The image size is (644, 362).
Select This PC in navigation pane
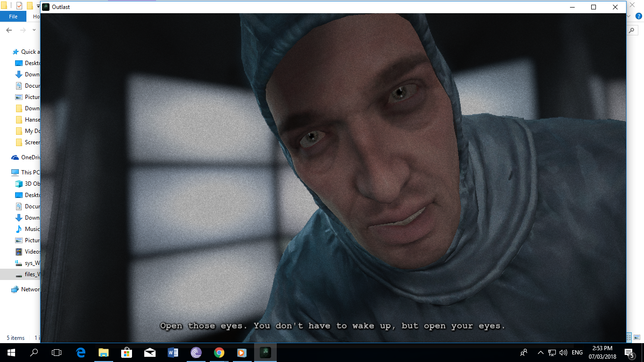(26, 173)
